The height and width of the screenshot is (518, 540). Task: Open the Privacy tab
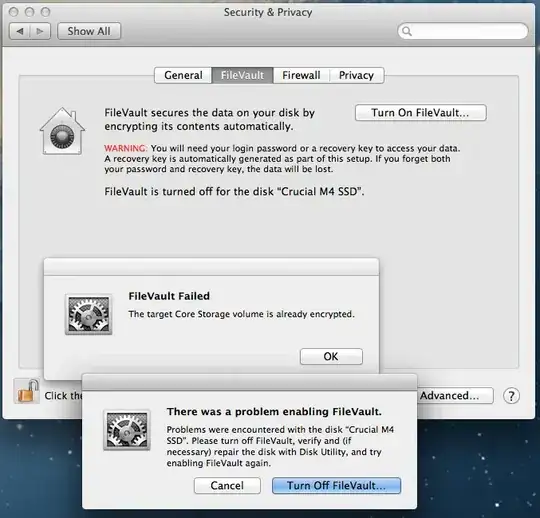pyautogui.click(x=356, y=75)
